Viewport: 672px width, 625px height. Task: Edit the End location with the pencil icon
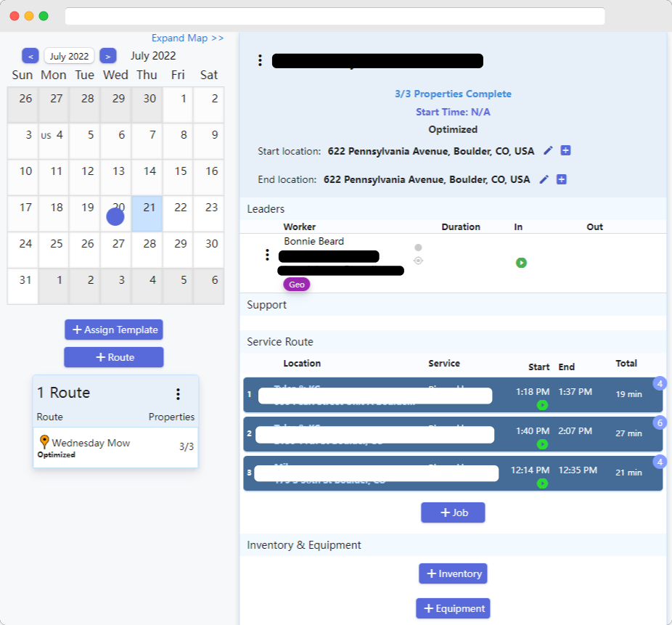(x=544, y=179)
